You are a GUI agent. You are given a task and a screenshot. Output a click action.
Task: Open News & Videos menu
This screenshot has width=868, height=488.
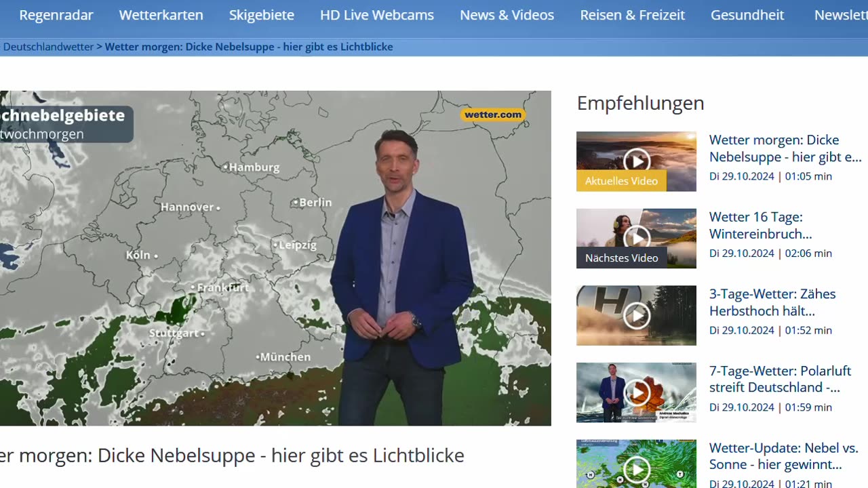507,15
